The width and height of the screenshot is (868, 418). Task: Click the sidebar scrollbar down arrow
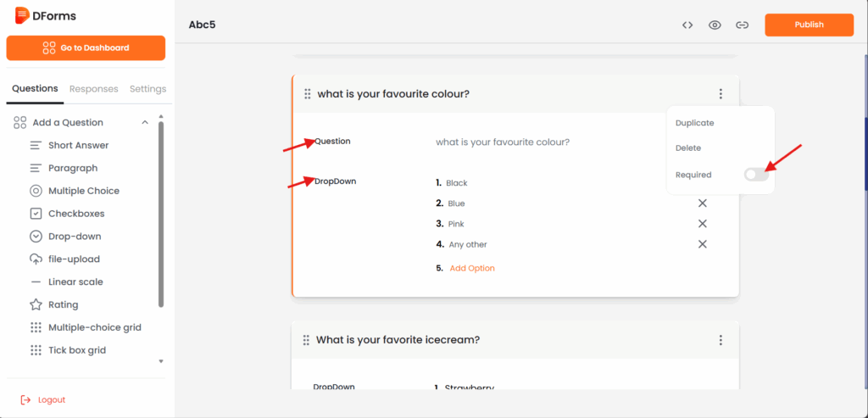161,361
